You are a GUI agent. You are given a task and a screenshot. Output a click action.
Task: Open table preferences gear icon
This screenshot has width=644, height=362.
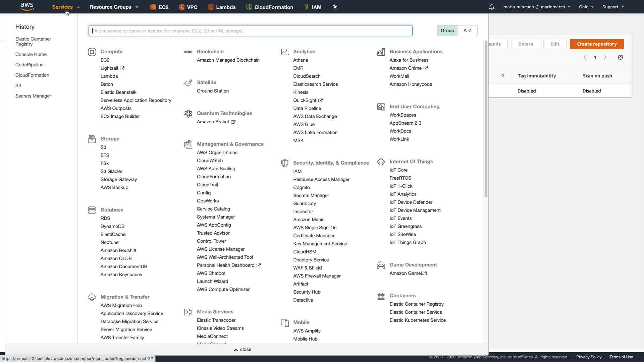pyautogui.click(x=620, y=57)
